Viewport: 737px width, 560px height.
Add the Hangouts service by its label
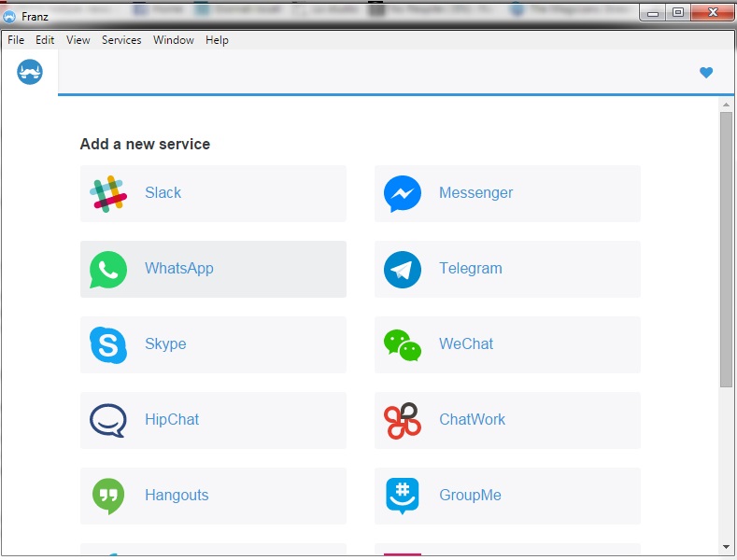[177, 496]
